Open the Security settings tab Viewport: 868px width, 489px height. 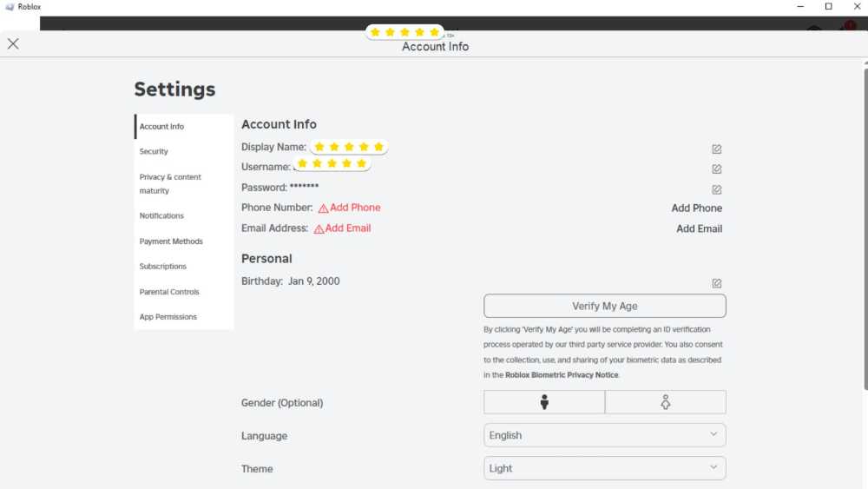click(x=184, y=151)
